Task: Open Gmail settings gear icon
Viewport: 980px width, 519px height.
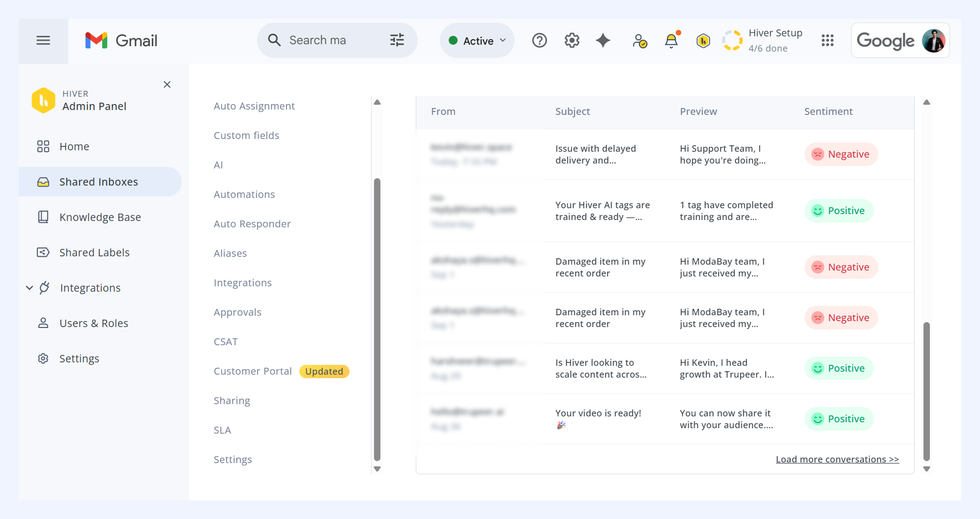Action: [572, 41]
